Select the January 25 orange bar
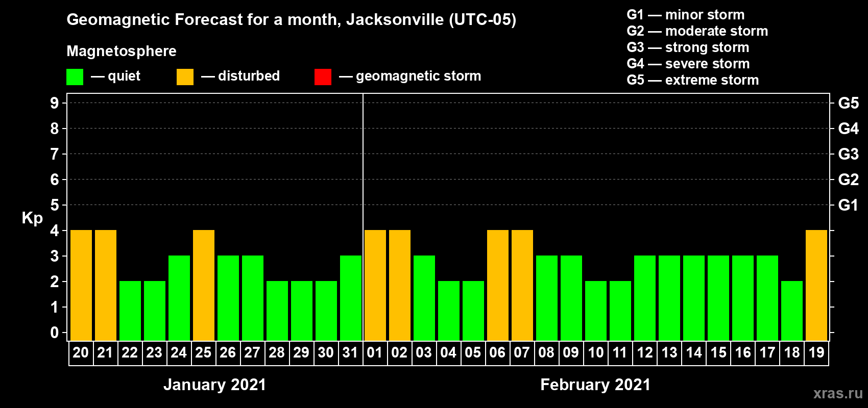Image resolution: width=868 pixels, height=408 pixels. point(204,286)
